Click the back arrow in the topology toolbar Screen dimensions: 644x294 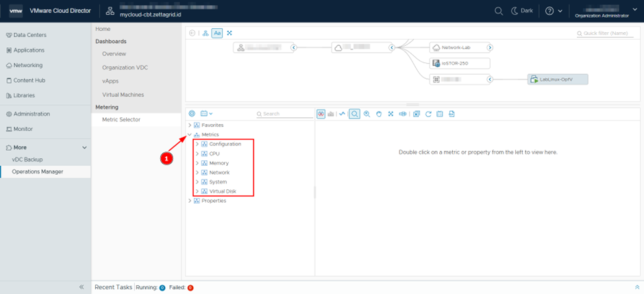coord(193,33)
